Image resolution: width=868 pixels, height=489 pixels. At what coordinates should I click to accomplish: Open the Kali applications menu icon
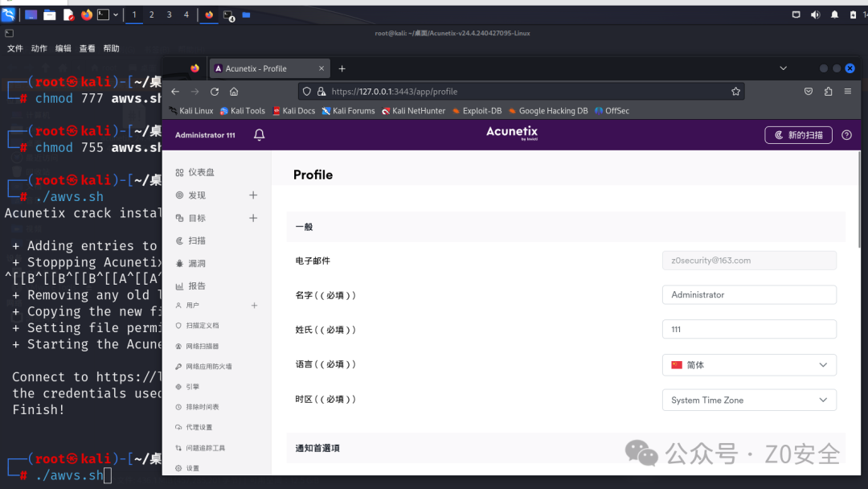[x=8, y=14]
